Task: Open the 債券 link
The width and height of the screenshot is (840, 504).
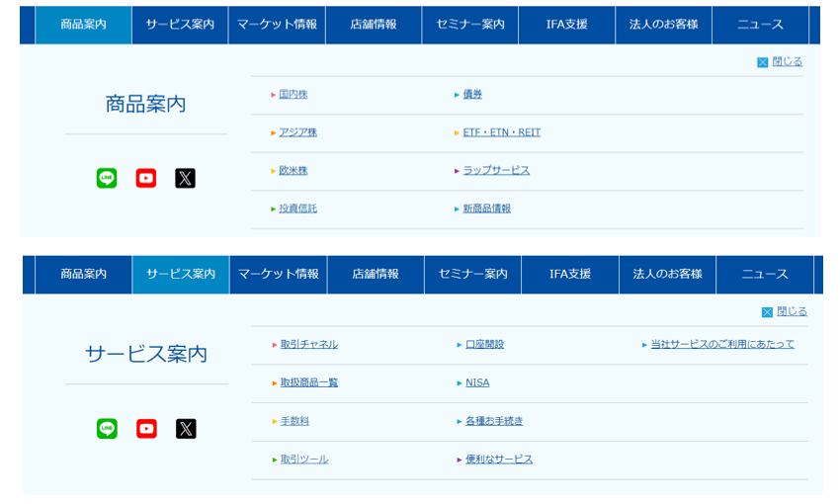Action: point(472,95)
